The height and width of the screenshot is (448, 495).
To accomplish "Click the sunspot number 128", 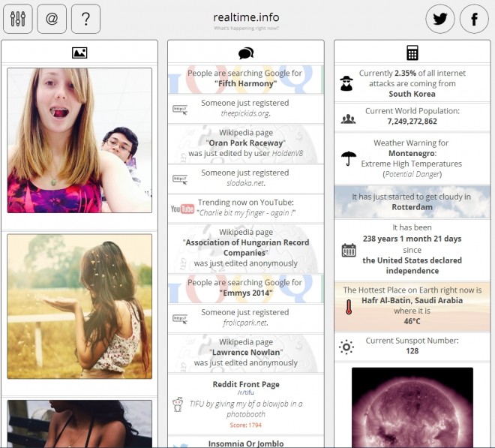I will click(412, 351).
